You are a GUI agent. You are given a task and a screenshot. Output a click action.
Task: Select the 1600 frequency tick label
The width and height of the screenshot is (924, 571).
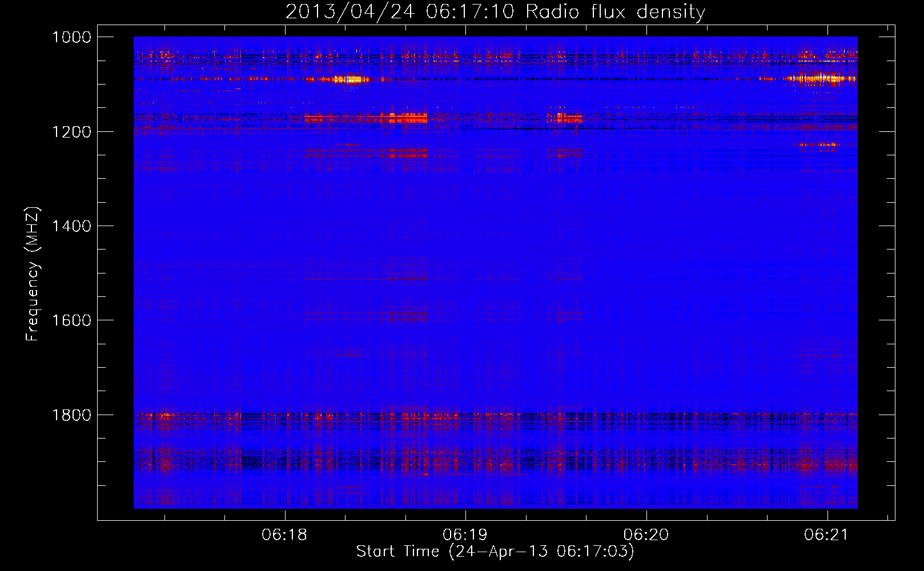tap(71, 320)
